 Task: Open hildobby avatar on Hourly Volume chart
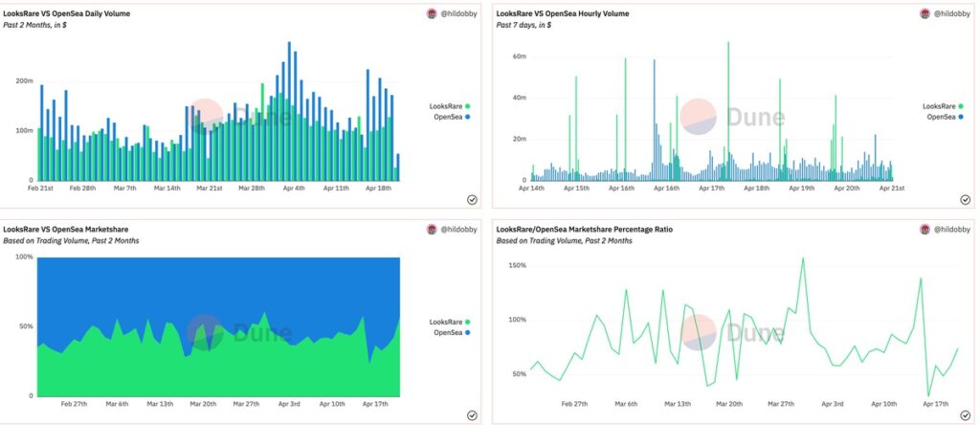click(x=925, y=13)
